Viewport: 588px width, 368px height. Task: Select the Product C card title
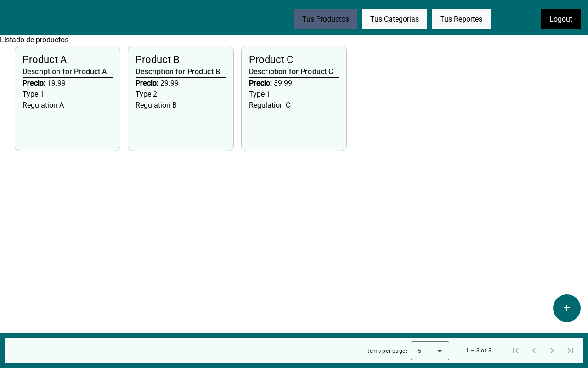(271, 60)
